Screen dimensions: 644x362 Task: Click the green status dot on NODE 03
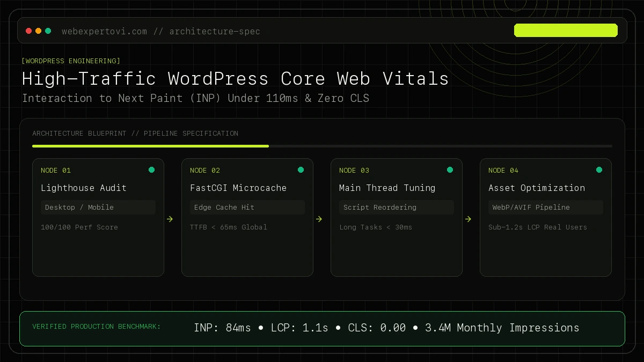(450, 170)
